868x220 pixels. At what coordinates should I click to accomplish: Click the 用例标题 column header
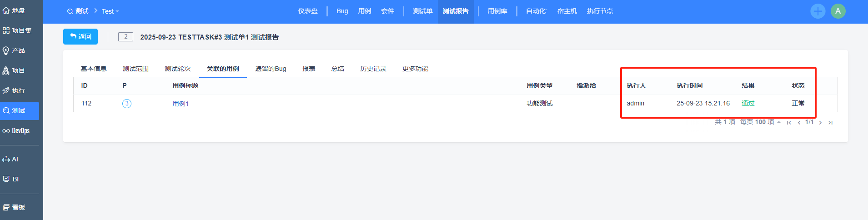(186, 85)
